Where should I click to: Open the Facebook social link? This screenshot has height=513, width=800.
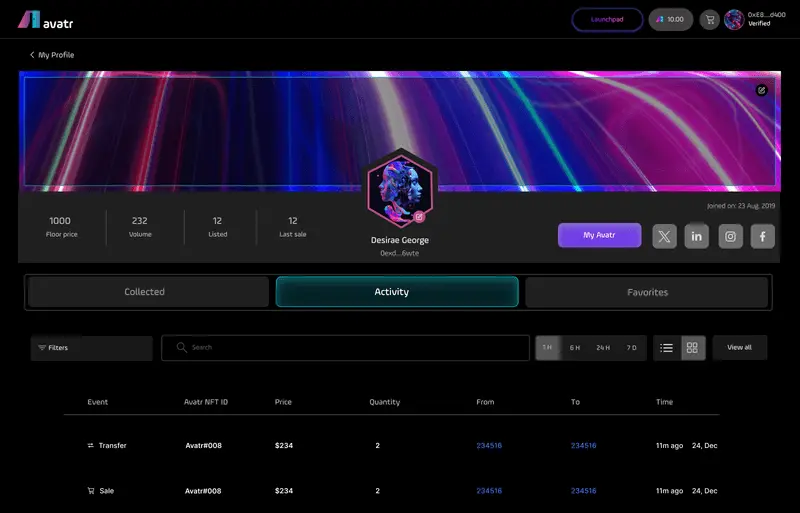coord(762,236)
